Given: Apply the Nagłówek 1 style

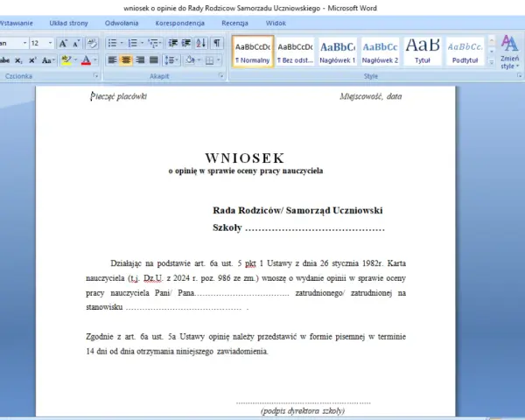Looking at the screenshot, I should coord(338,52).
